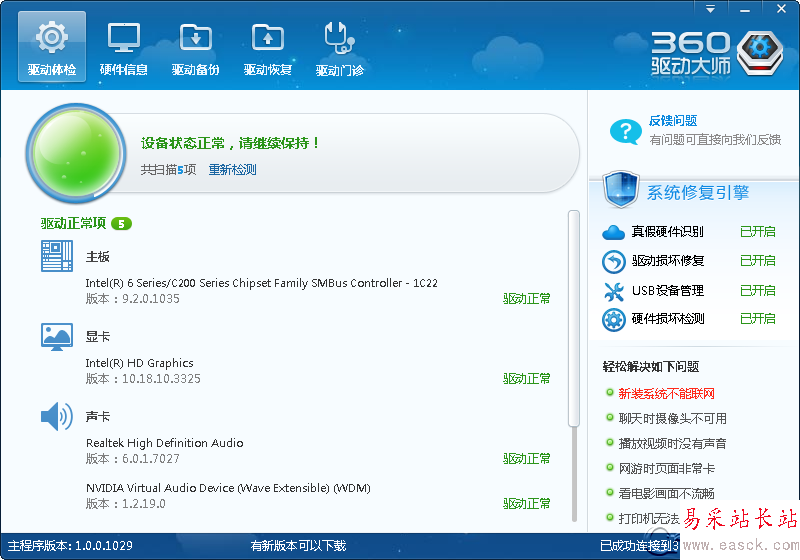
Task: Open 聊天时摄像头不可用 link
Action: [672, 419]
